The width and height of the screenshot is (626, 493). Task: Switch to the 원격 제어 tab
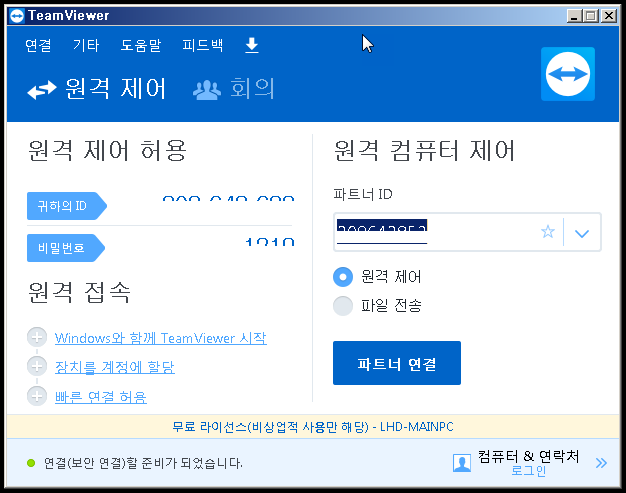click(96, 89)
